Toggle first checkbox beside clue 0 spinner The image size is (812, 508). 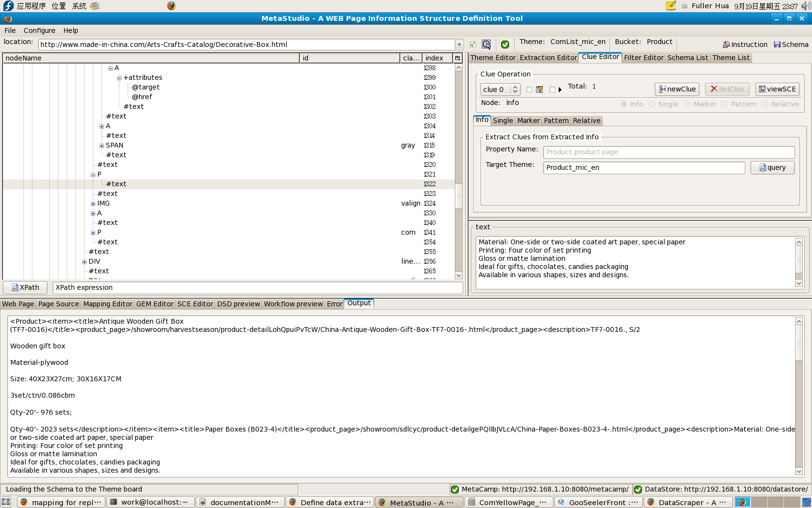pyautogui.click(x=529, y=90)
